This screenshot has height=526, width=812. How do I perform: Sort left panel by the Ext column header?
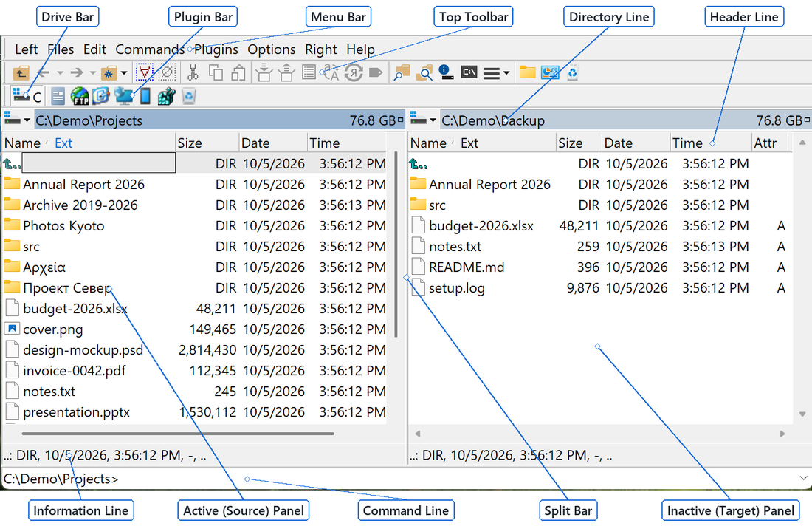[x=63, y=143]
